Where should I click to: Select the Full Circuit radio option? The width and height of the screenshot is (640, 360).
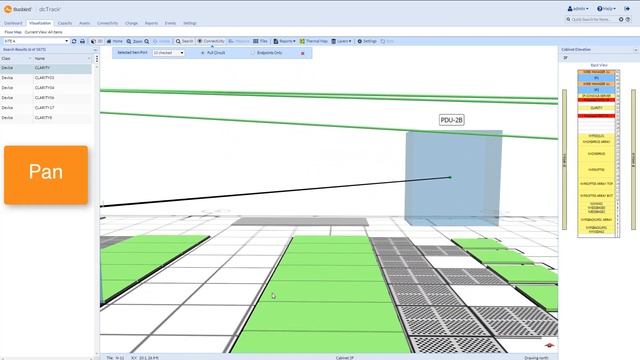[203, 53]
